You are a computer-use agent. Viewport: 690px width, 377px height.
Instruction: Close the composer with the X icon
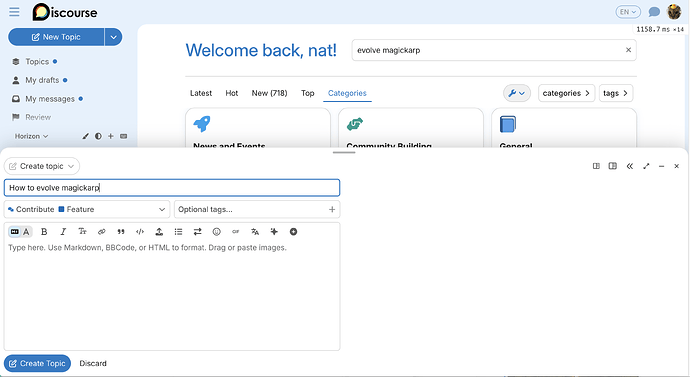[676, 166]
